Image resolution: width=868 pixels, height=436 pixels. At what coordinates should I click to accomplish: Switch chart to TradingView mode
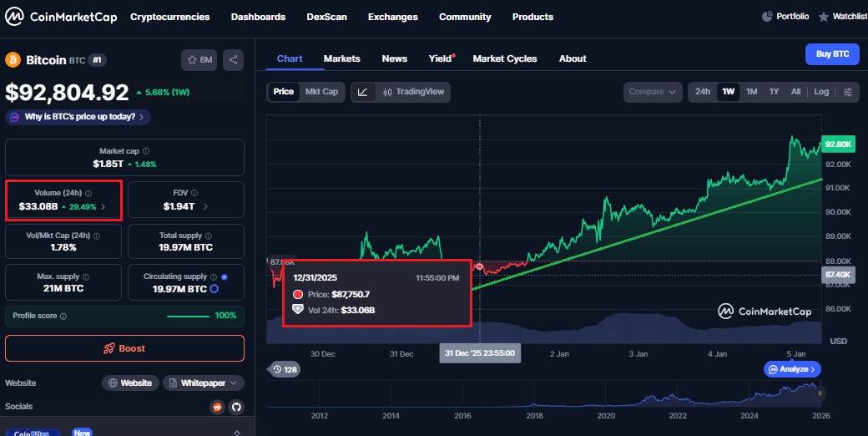413,92
